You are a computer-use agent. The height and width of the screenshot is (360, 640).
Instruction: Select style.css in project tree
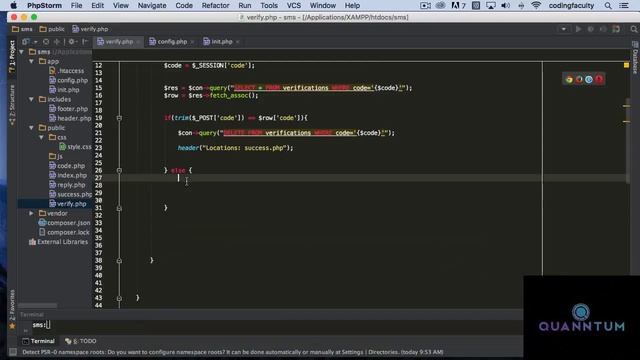click(x=75, y=147)
